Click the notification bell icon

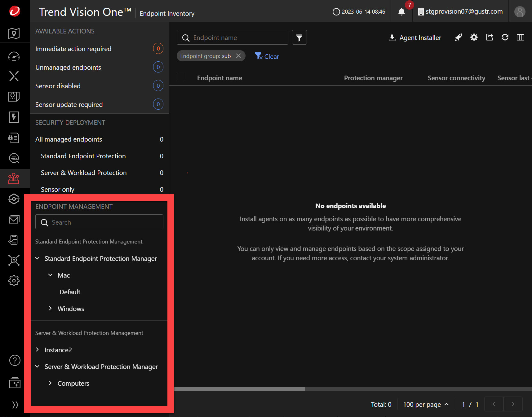click(x=401, y=12)
